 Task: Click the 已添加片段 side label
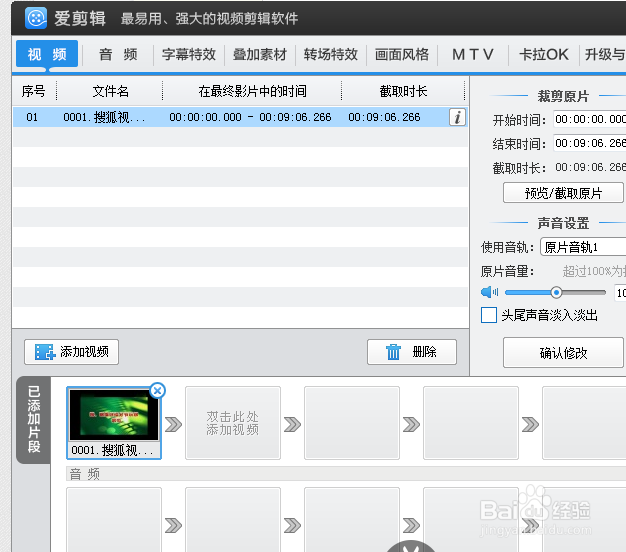pos(34,419)
